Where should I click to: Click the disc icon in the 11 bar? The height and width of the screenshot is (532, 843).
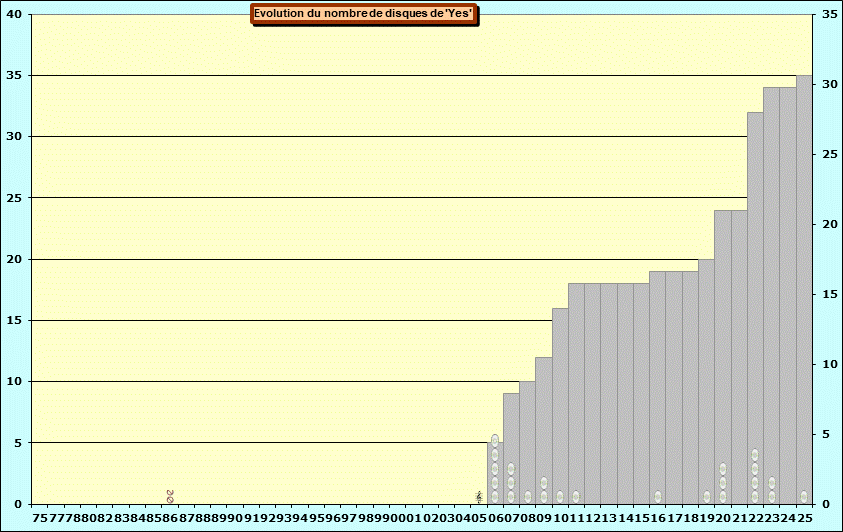click(576, 497)
